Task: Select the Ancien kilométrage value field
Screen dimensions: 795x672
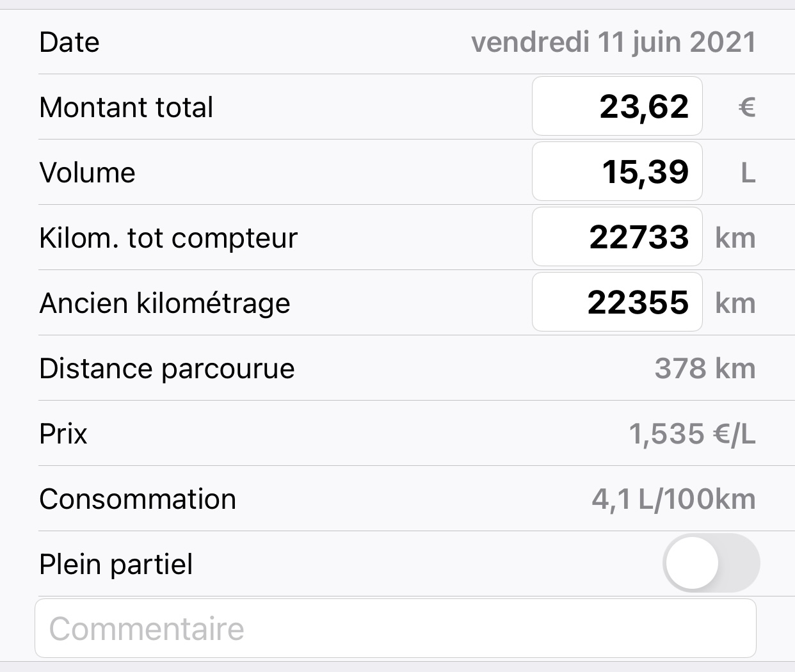Action: 617,303
